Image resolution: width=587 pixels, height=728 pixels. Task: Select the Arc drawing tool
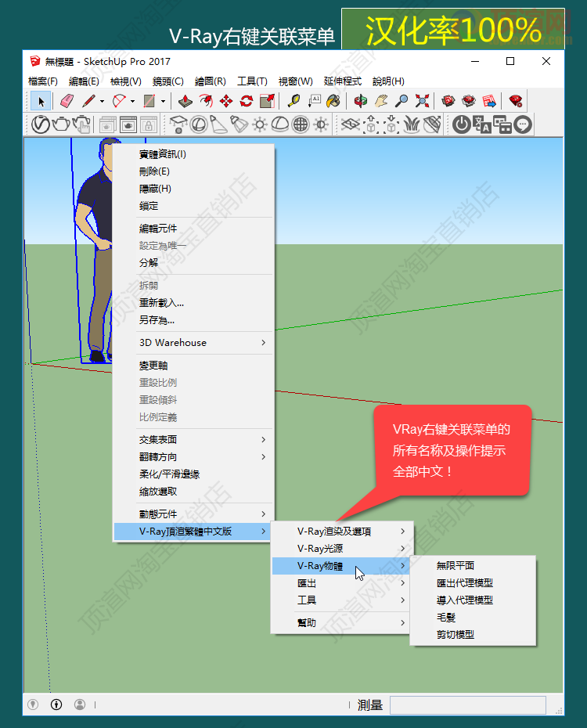pos(120,101)
